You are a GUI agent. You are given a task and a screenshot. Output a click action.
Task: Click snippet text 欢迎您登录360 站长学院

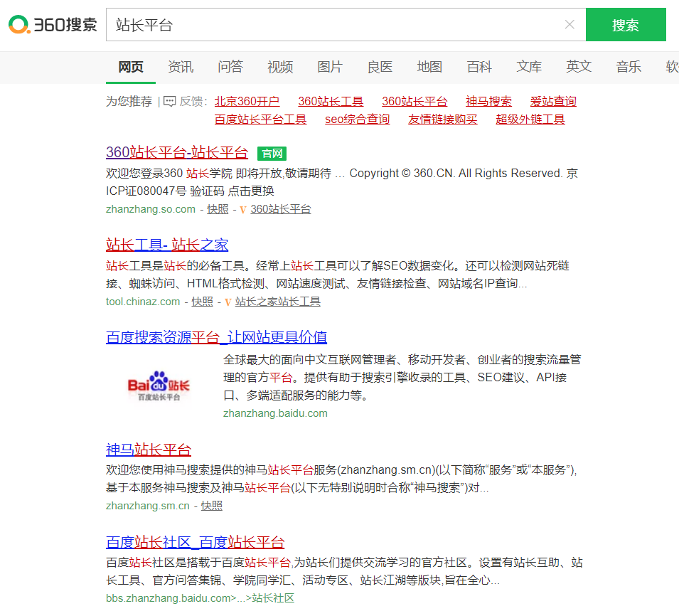(x=169, y=174)
